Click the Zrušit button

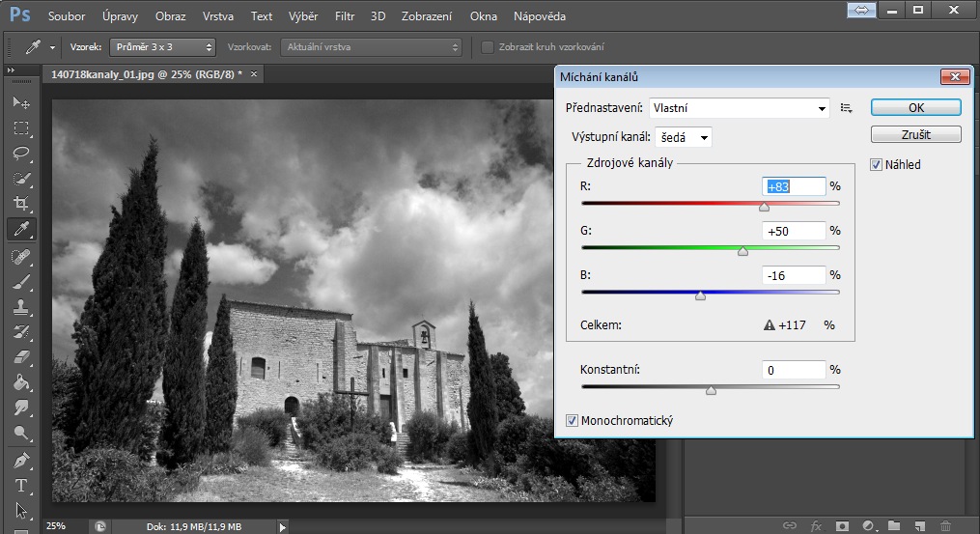tap(915, 134)
